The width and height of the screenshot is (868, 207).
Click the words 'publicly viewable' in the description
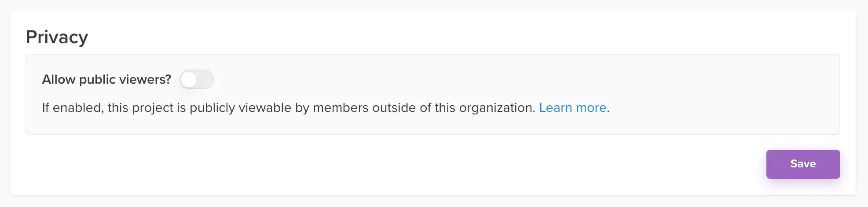(x=240, y=108)
